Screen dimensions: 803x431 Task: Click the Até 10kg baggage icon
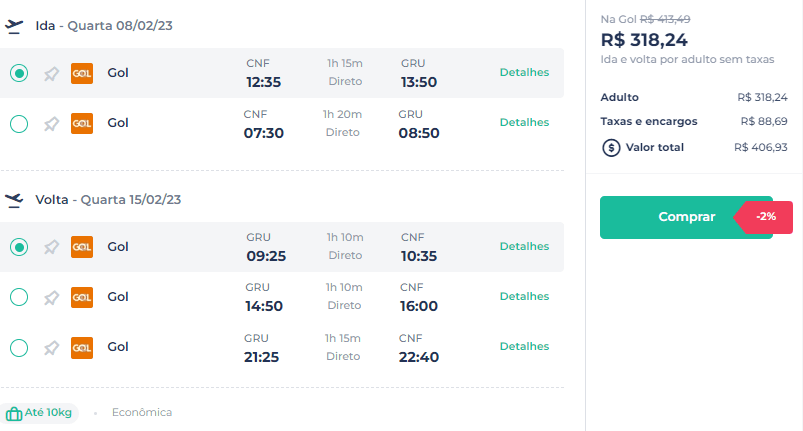(14, 413)
